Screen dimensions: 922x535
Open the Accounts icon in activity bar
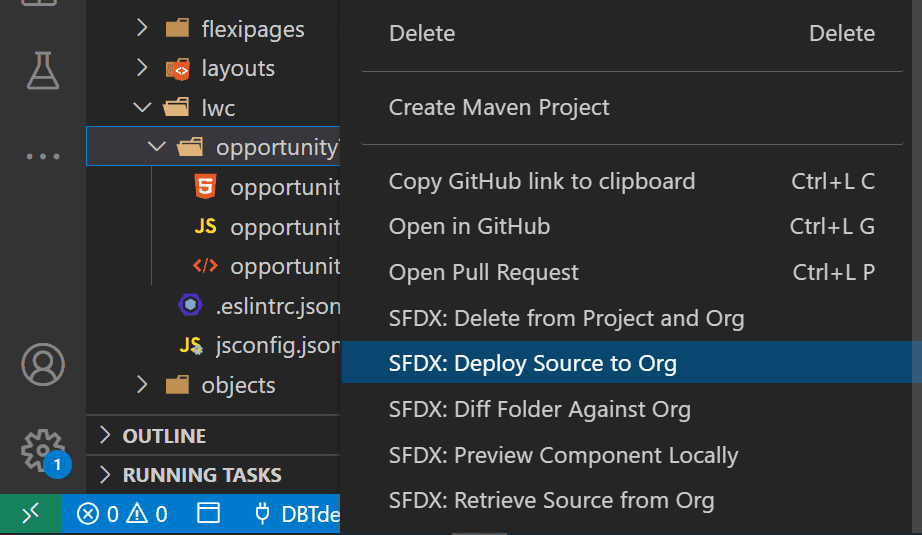tap(43, 365)
